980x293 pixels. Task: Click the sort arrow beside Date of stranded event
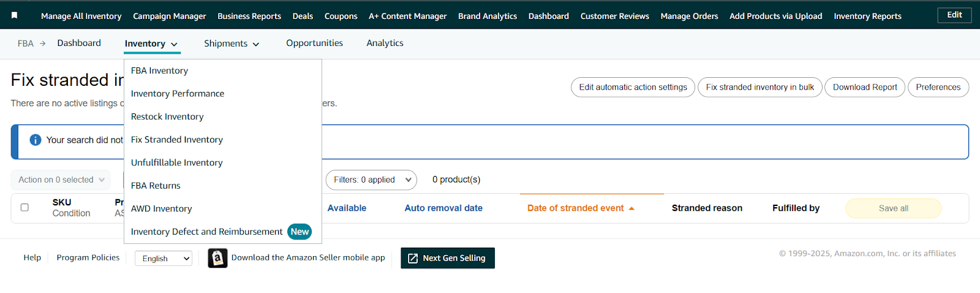[631, 208]
